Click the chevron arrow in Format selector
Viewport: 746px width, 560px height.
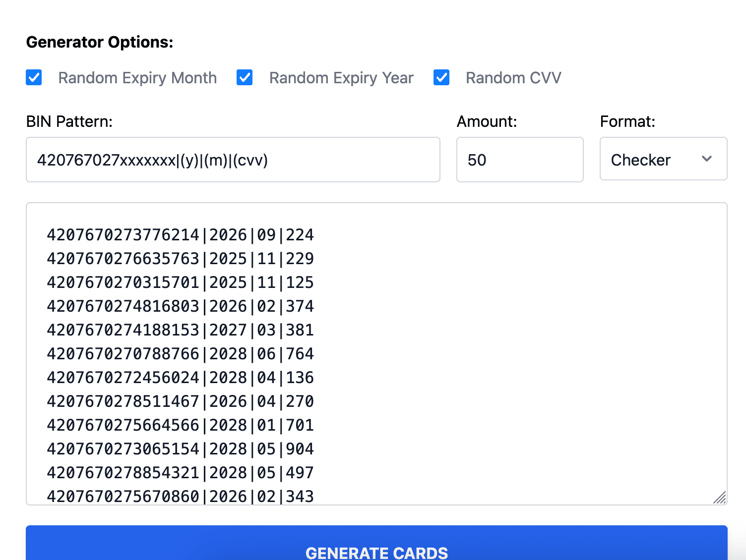[707, 159]
